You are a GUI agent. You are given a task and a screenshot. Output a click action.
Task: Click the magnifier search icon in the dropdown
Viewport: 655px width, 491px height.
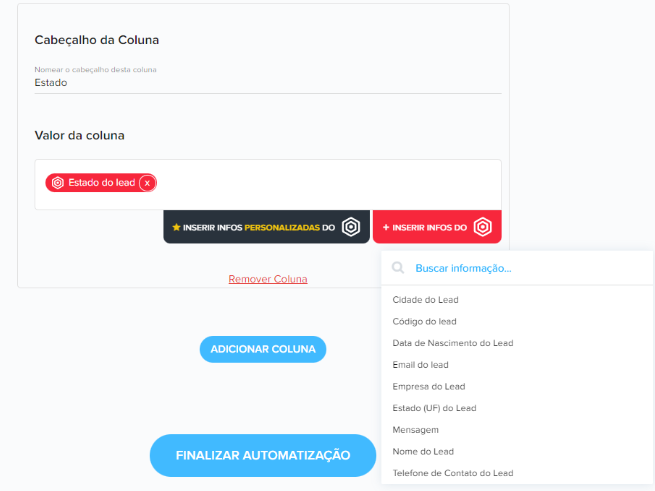pos(398,268)
